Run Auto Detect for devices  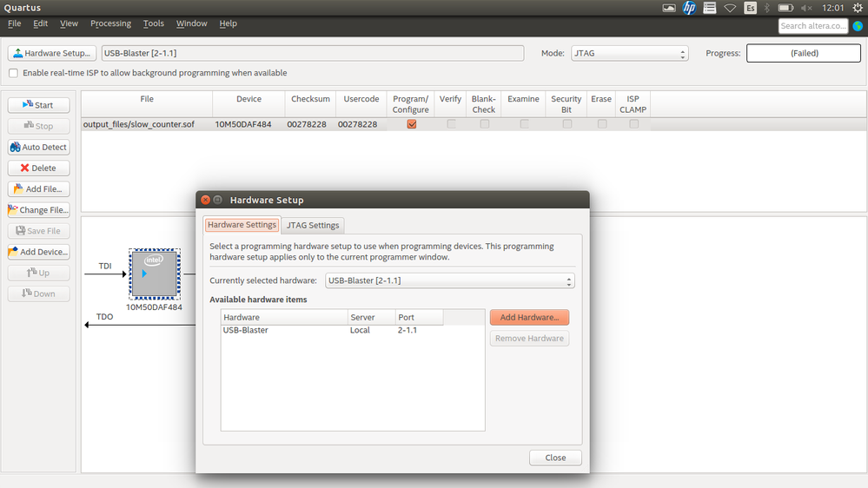click(39, 147)
